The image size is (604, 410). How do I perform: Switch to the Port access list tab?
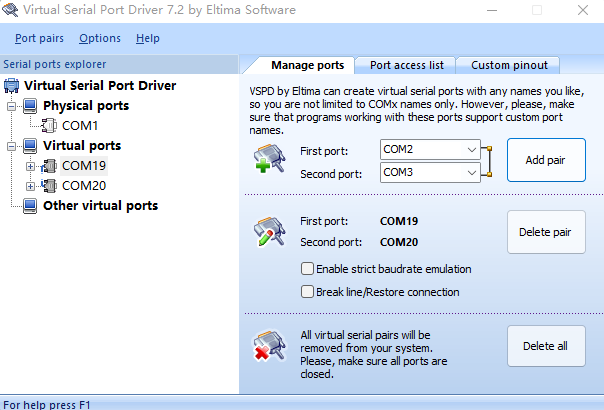(406, 65)
